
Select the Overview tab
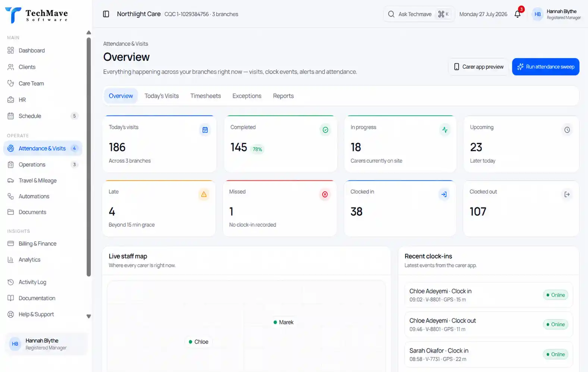click(121, 96)
